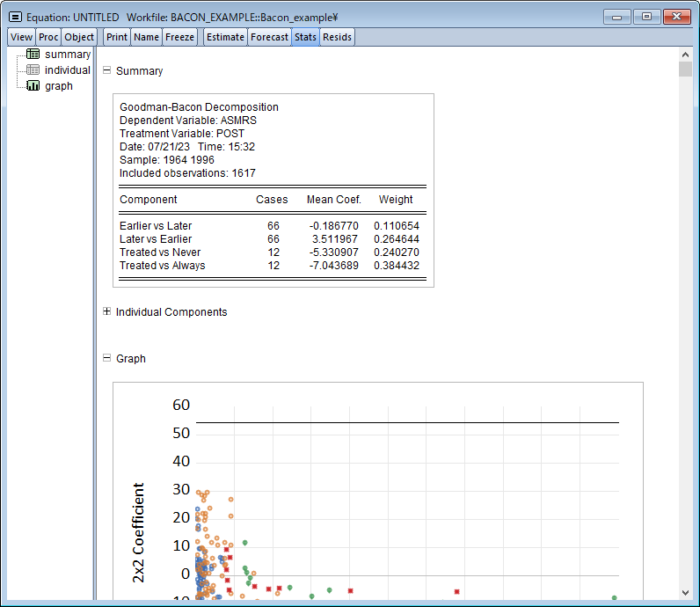Click weight value 0.240270
700x607 pixels.
tap(397, 252)
